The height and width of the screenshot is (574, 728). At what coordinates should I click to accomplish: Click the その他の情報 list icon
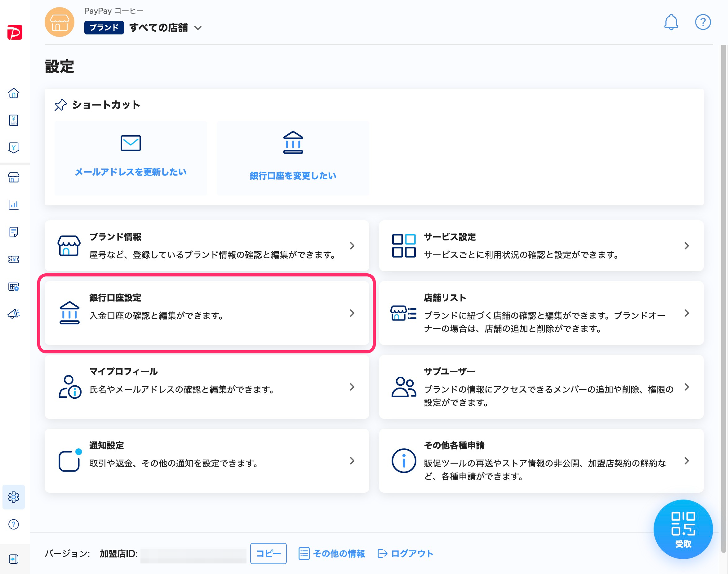point(304,553)
